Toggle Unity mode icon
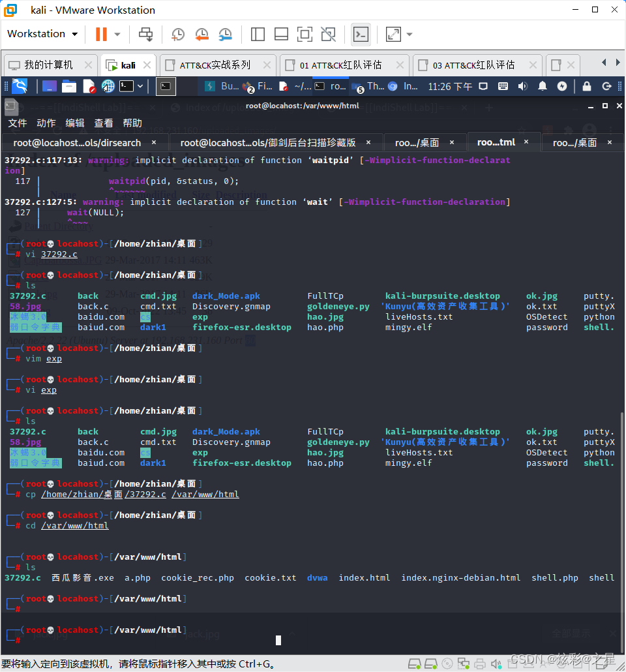Screen dimensions: 626x672 coord(329,35)
